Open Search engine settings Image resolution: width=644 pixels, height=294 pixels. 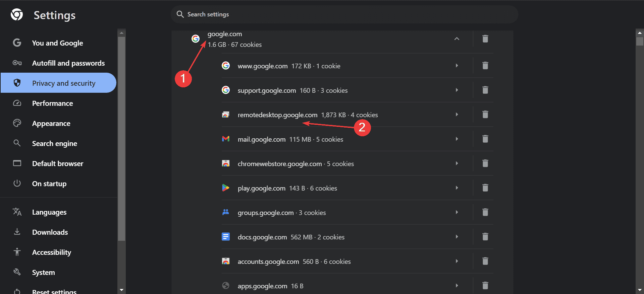click(54, 143)
